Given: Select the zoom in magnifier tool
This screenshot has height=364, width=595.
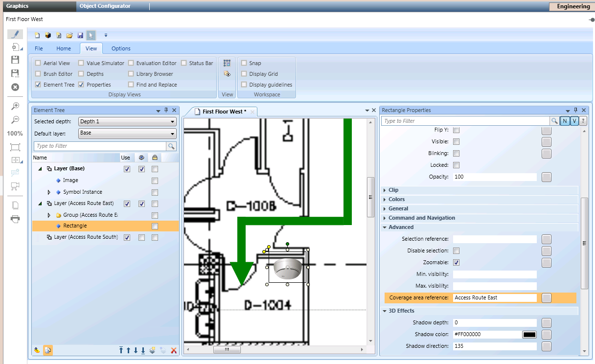Looking at the screenshot, I should coord(15,106).
